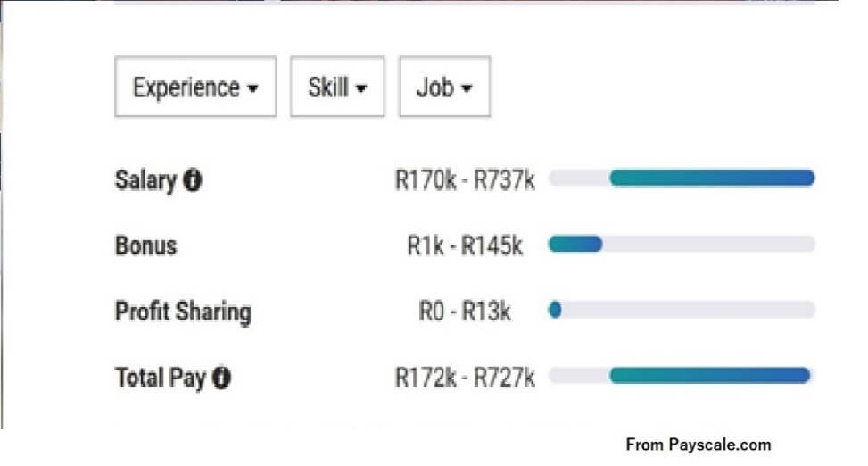Click the Experience dropdown arrow caret
The height and width of the screenshot is (466, 868).
pos(253,88)
